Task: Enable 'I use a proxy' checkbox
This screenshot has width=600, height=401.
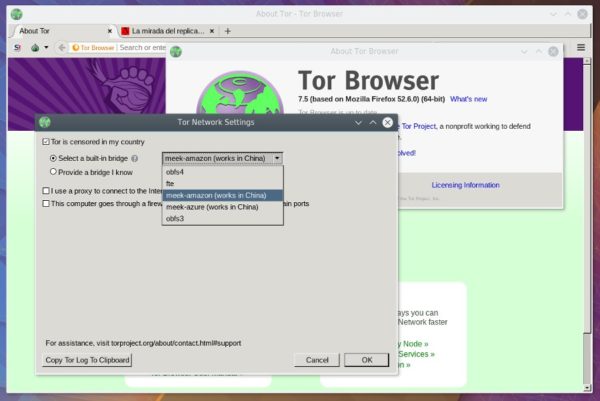Action: click(x=46, y=190)
